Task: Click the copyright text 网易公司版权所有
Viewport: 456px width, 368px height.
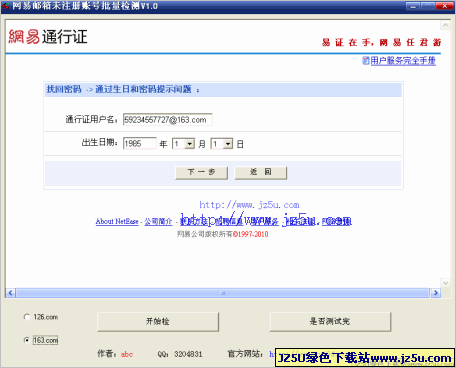Action: click(x=205, y=234)
